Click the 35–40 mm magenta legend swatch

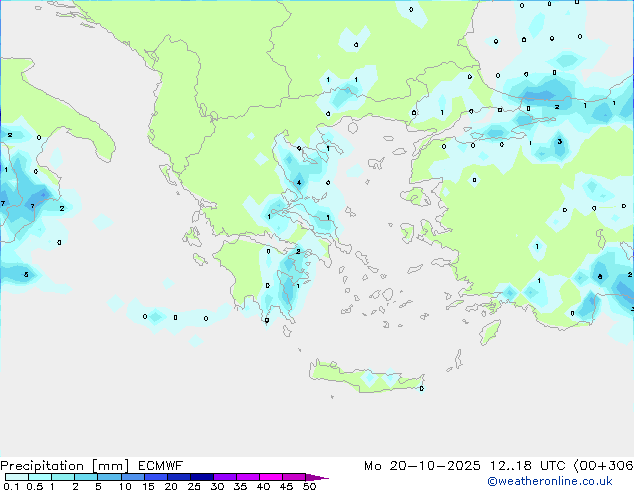(x=248, y=477)
